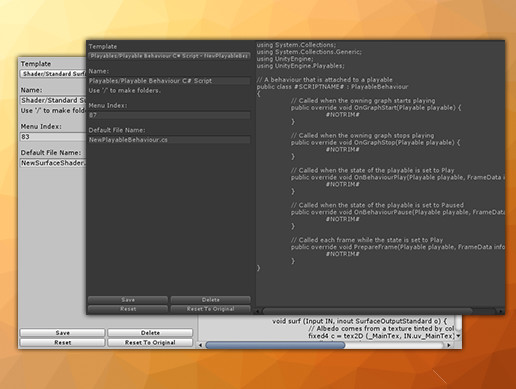
Task: Save the template in the light window
Action: (x=63, y=333)
